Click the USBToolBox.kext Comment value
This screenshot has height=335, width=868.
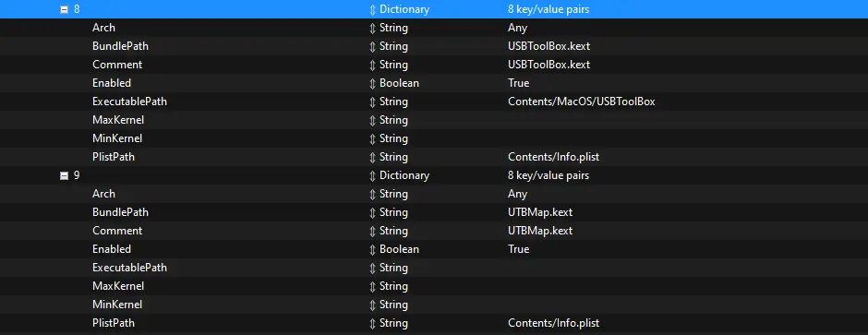pyautogui.click(x=549, y=65)
